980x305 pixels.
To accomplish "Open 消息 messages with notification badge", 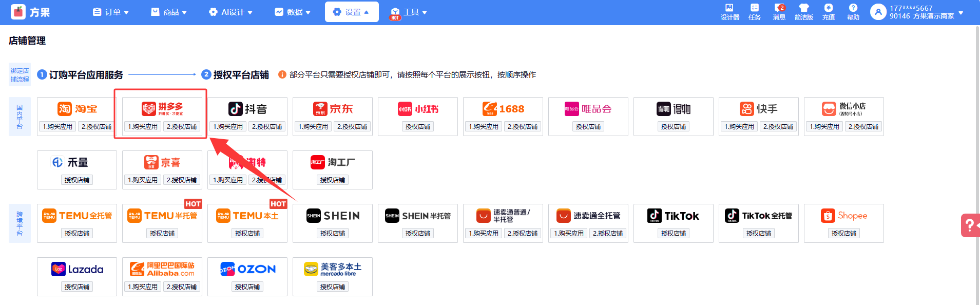I will 779,11.
